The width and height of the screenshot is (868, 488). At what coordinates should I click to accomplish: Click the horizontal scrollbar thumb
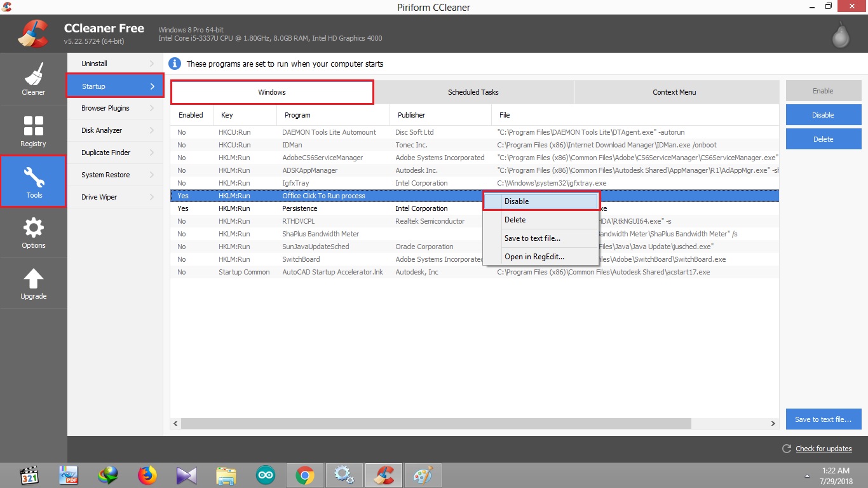(x=437, y=423)
